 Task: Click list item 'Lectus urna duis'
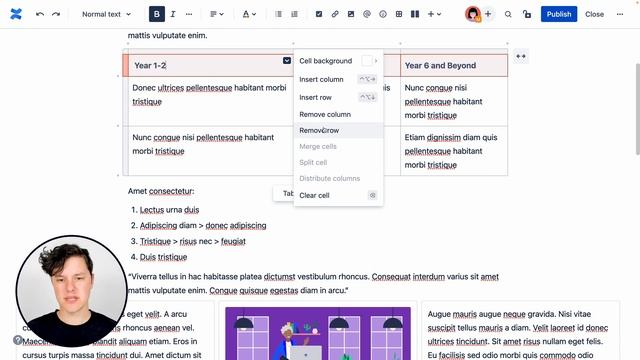(x=169, y=210)
